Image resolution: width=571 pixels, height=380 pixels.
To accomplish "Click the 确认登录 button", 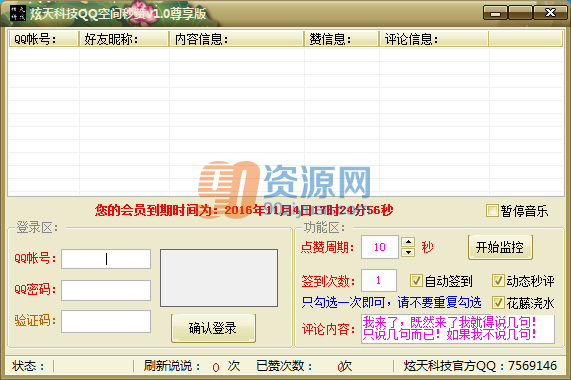I will click(213, 328).
